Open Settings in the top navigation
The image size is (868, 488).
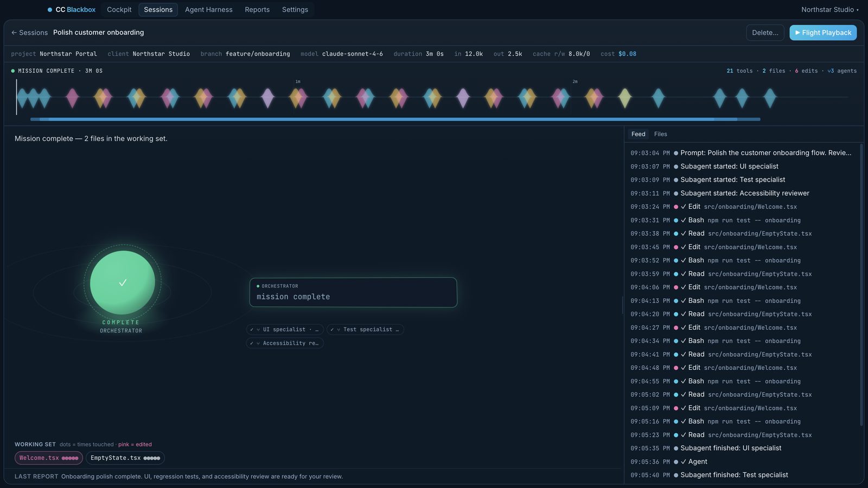coord(295,10)
